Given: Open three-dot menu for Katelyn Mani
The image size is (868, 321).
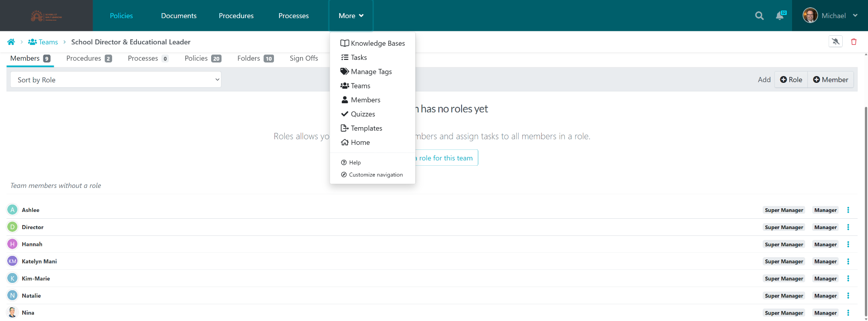Looking at the screenshot, I should (848, 262).
